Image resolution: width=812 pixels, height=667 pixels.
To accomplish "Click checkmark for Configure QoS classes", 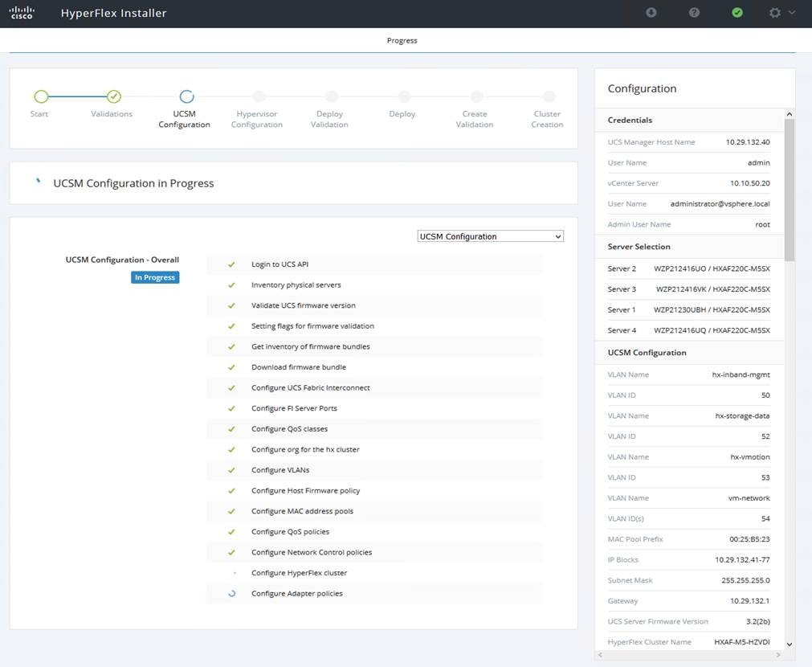I will 231,429.
